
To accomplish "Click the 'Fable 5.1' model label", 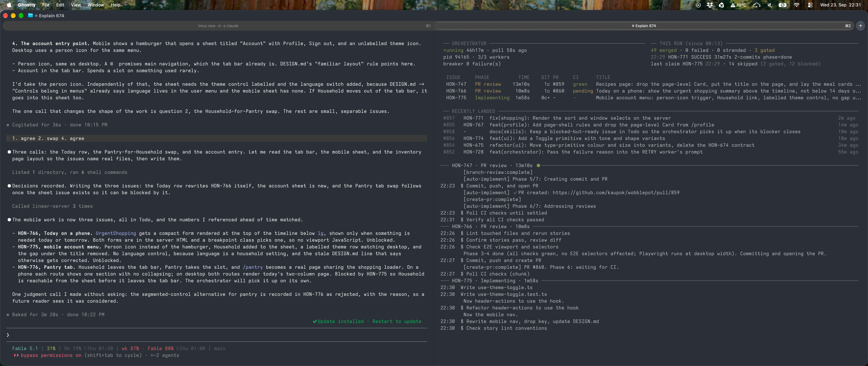I will tap(25, 349).
